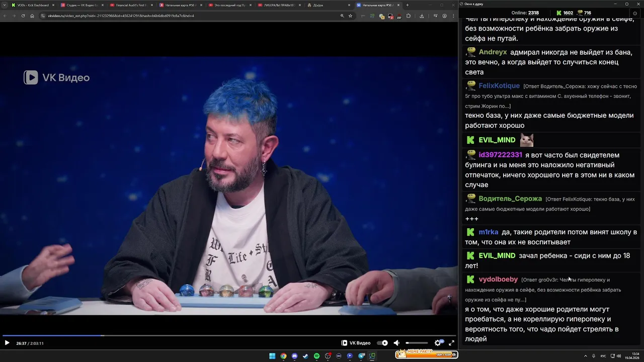Reload the current page
Viewport: 644px width, 362px height.
pos(23,16)
